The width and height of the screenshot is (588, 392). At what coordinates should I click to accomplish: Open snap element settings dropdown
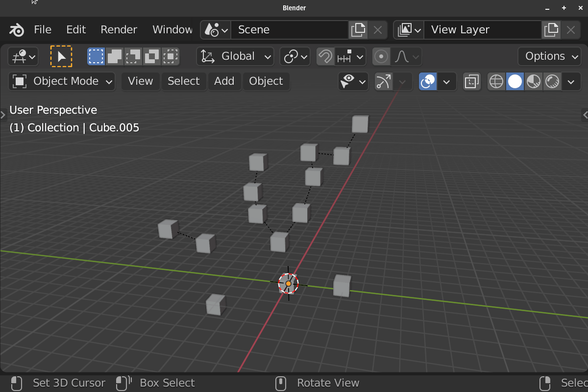pos(350,56)
